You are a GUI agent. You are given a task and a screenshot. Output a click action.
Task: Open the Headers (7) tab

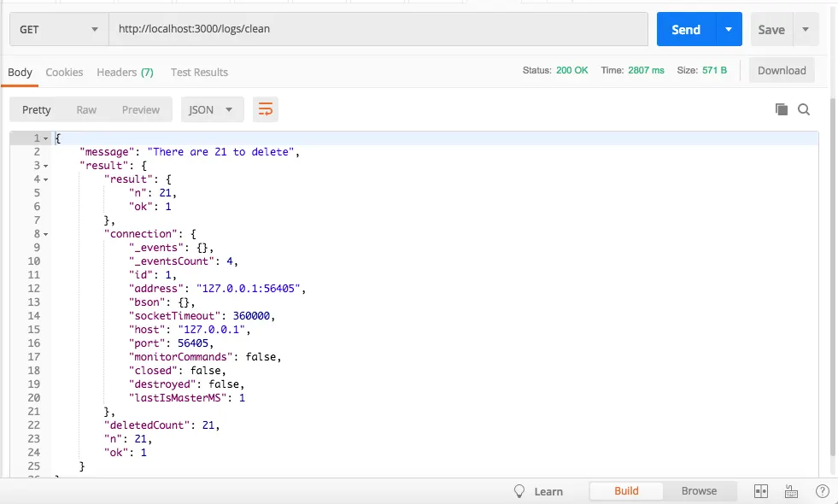(x=125, y=72)
